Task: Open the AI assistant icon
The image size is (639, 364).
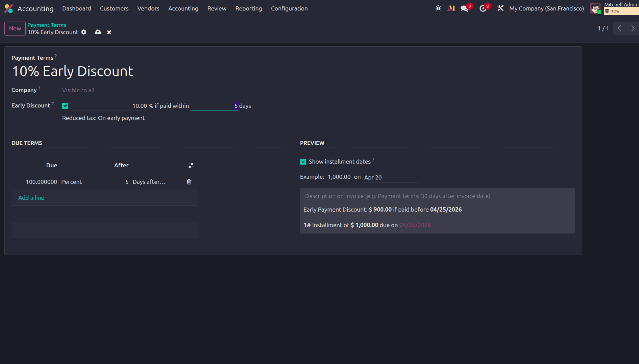Action: [451, 8]
